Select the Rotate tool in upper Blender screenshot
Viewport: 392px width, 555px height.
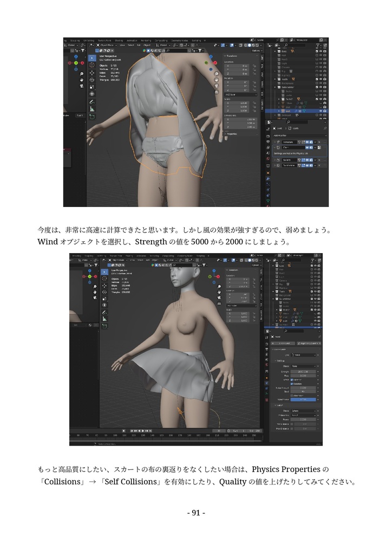click(x=92, y=80)
